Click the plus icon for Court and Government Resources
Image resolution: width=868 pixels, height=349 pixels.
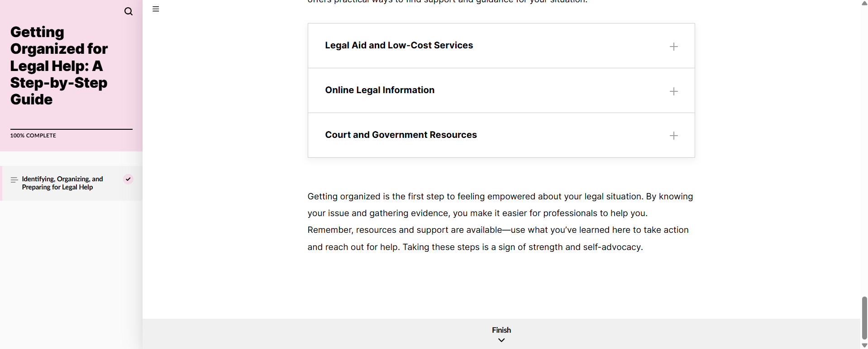(x=673, y=136)
